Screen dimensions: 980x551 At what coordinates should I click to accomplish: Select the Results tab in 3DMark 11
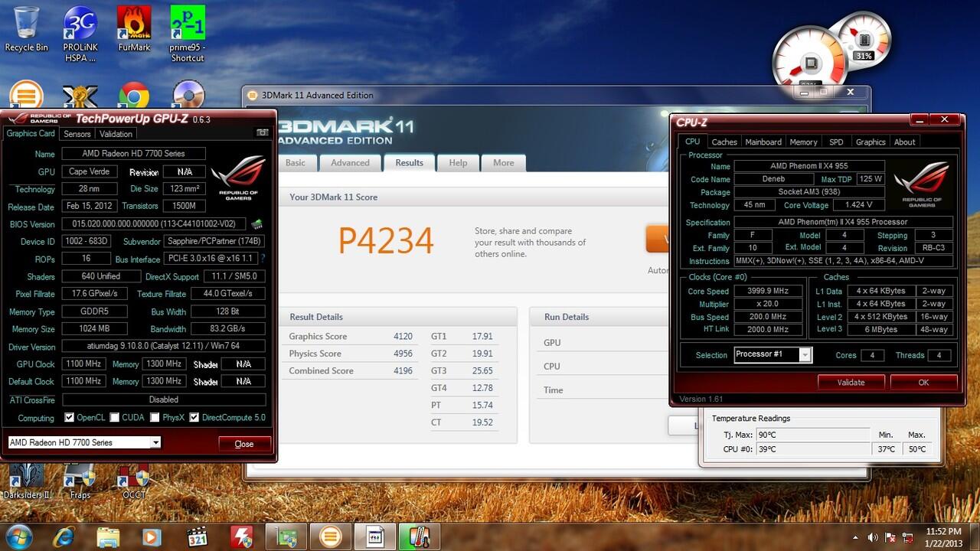click(409, 162)
